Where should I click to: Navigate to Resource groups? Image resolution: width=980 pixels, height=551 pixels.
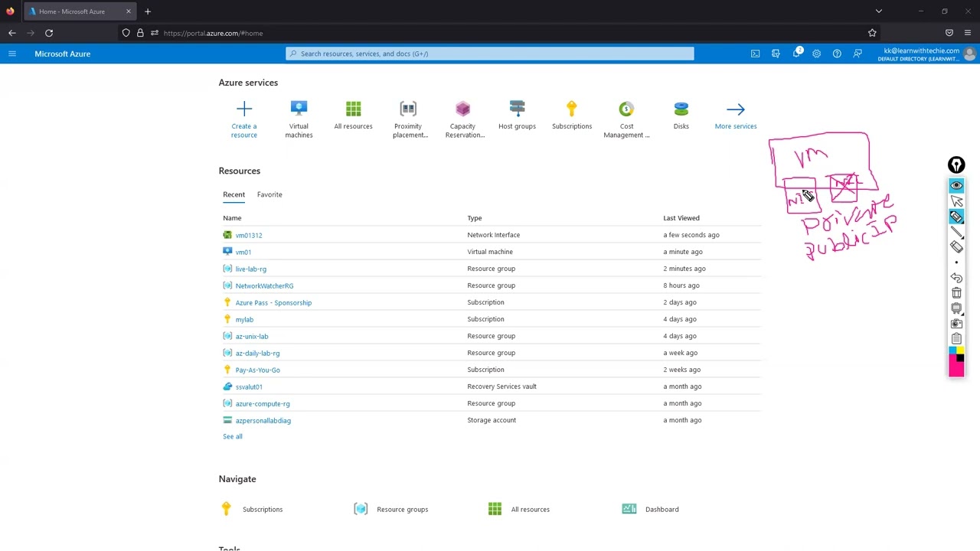pos(391,509)
